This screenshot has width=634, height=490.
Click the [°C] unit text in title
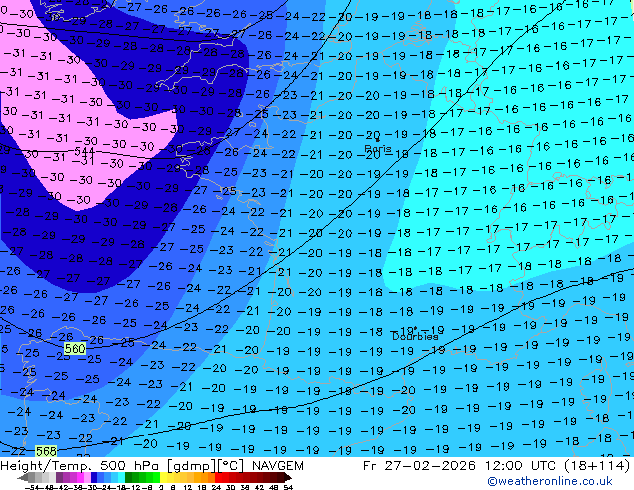231,466
